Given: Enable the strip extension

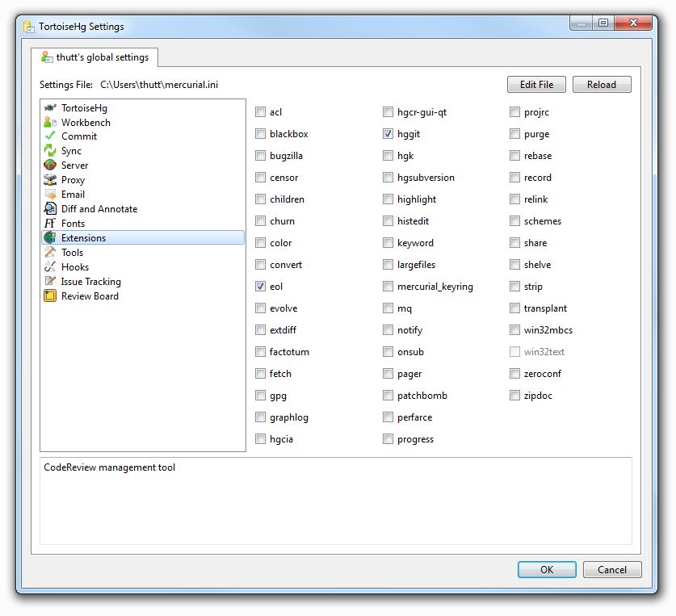Looking at the screenshot, I should [514, 287].
